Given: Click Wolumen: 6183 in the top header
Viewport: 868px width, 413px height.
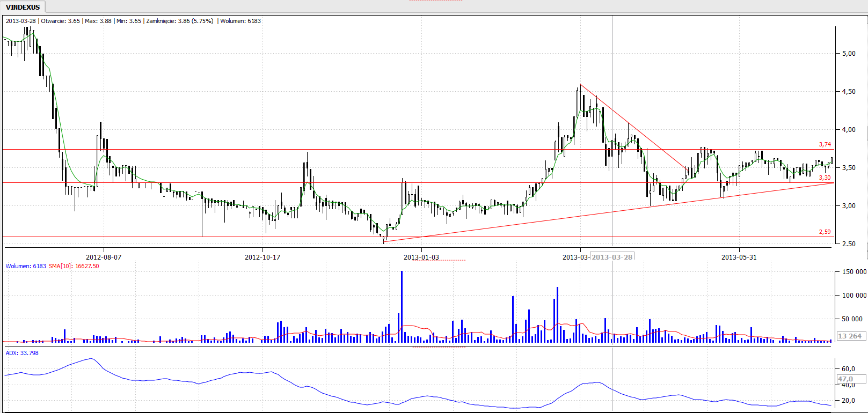Looking at the screenshot, I should [x=240, y=21].
